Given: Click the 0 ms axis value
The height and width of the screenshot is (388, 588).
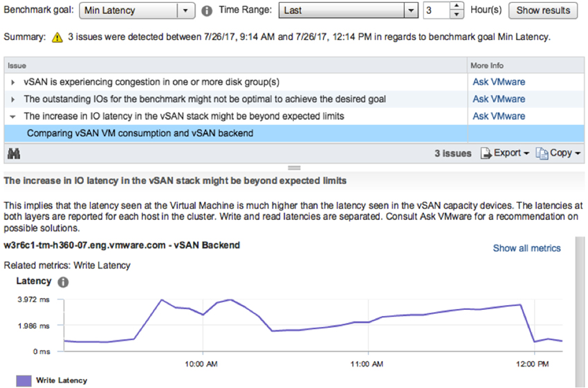Looking at the screenshot, I should (x=42, y=351).
